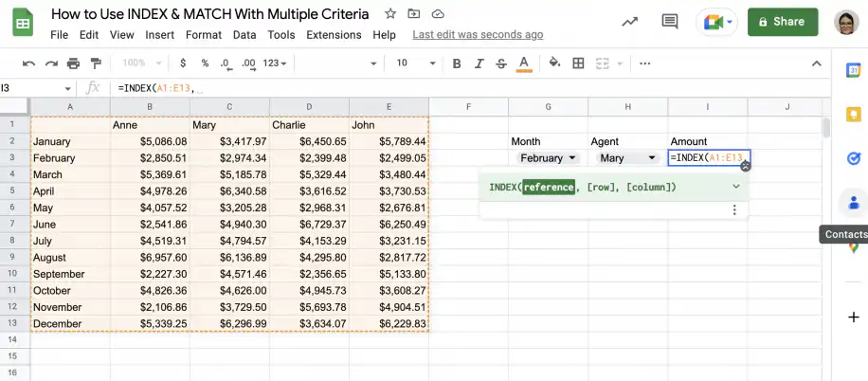Open Google Maps side panel
The height and width of the screenshot is (381, 868).
coord(854,248)
